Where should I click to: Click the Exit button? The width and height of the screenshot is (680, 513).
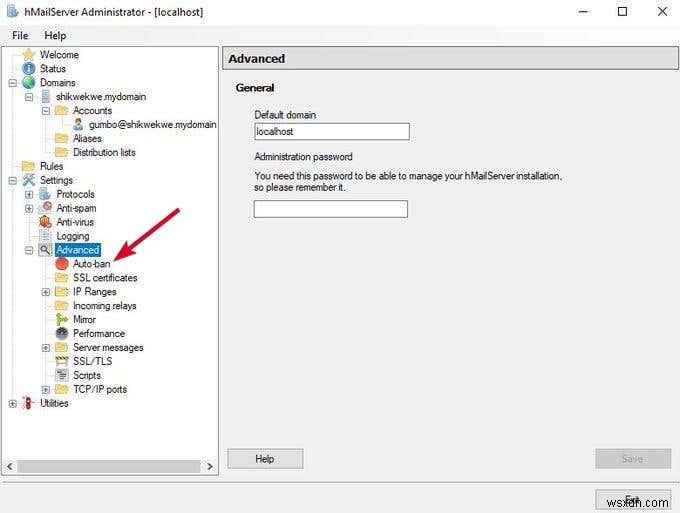click(x=633, y=500)
